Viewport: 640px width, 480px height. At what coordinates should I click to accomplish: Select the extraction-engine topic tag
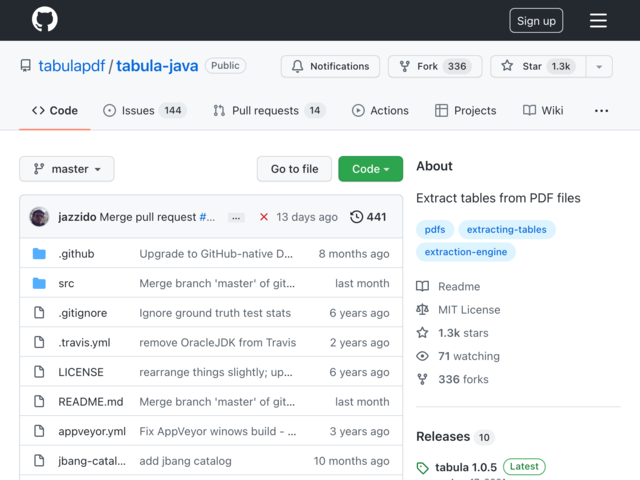pos(466,252)
